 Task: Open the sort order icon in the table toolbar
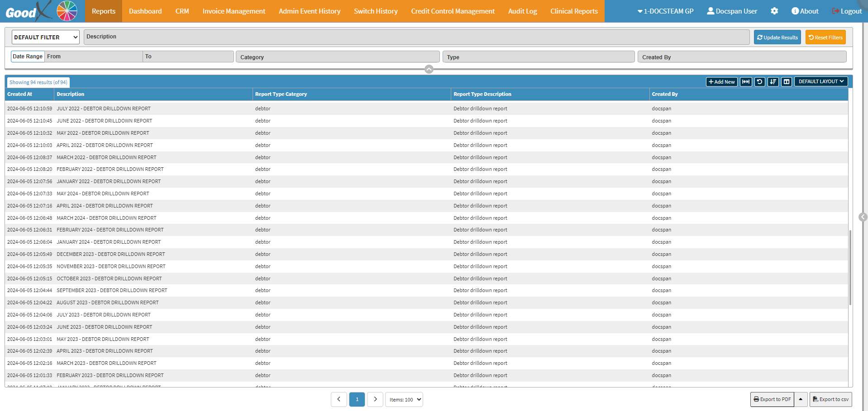[x=773, y=82]
